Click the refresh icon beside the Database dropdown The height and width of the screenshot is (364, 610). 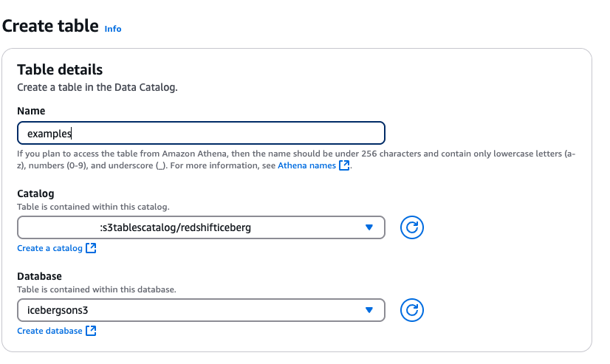[x=412, y=310]
